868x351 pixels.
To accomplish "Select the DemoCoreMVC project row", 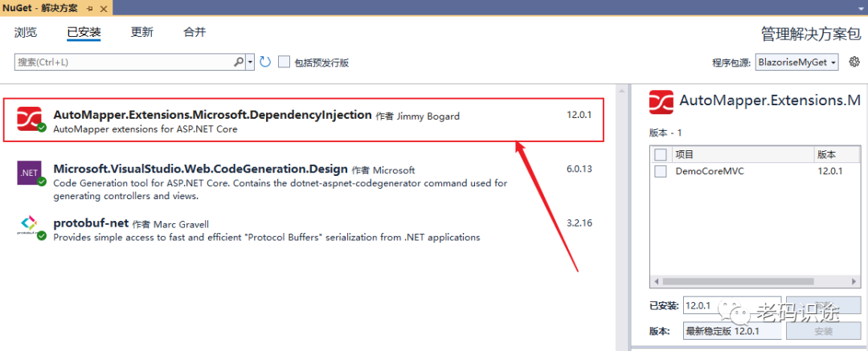I will [x=755, y=171].
